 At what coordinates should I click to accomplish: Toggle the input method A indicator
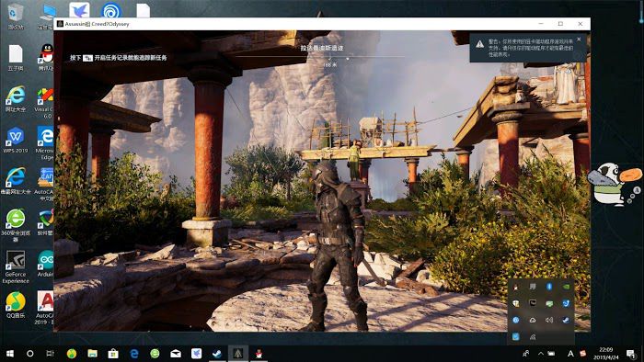pyautogui.click(x=570, y=354)
